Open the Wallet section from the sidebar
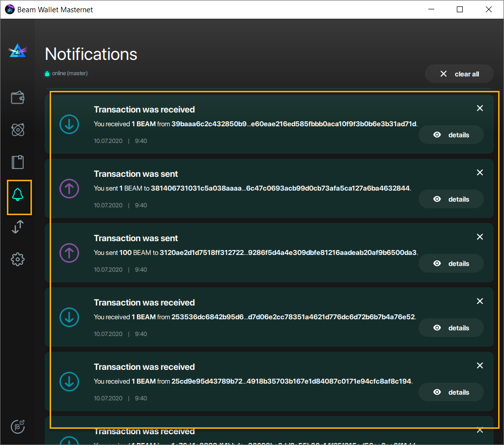The image size is (504, 445). pos(18,97)
